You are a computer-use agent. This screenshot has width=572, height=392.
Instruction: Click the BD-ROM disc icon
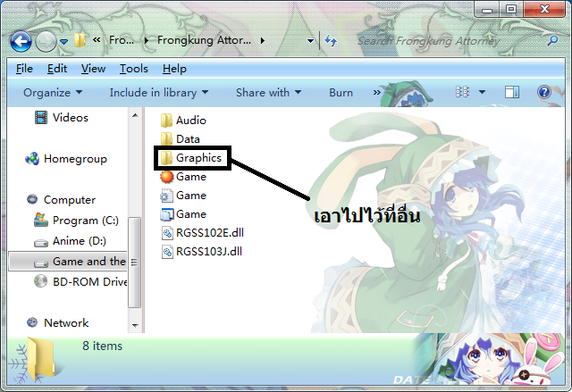pos(40,281)
